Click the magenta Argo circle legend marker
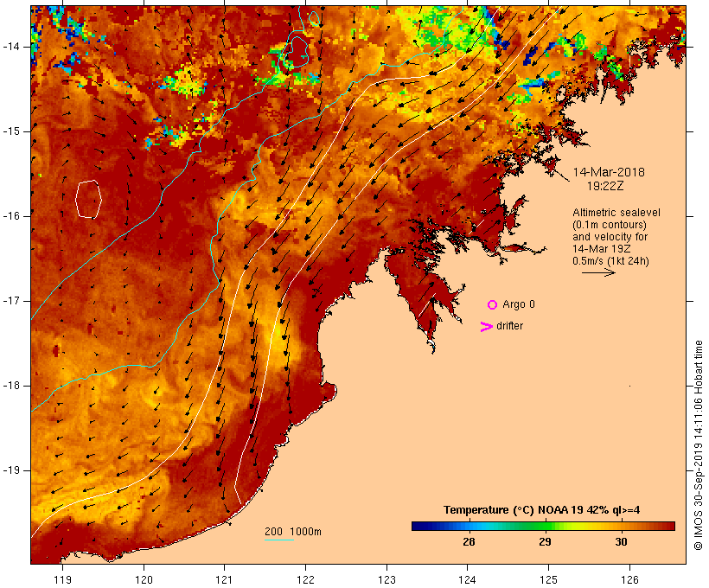The width and height of the screenshot is (709, 588). [493, 305]
